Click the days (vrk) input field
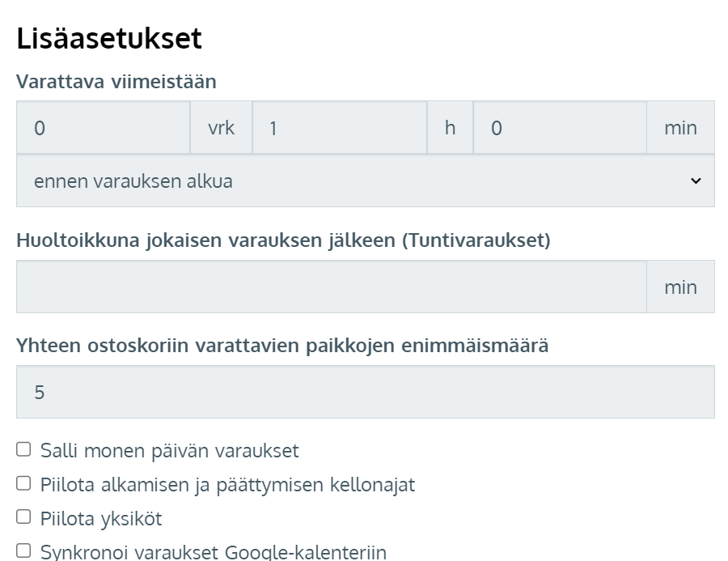Image resolution: width=728 pixels, height=561 pixels. [x=103, y=128]
